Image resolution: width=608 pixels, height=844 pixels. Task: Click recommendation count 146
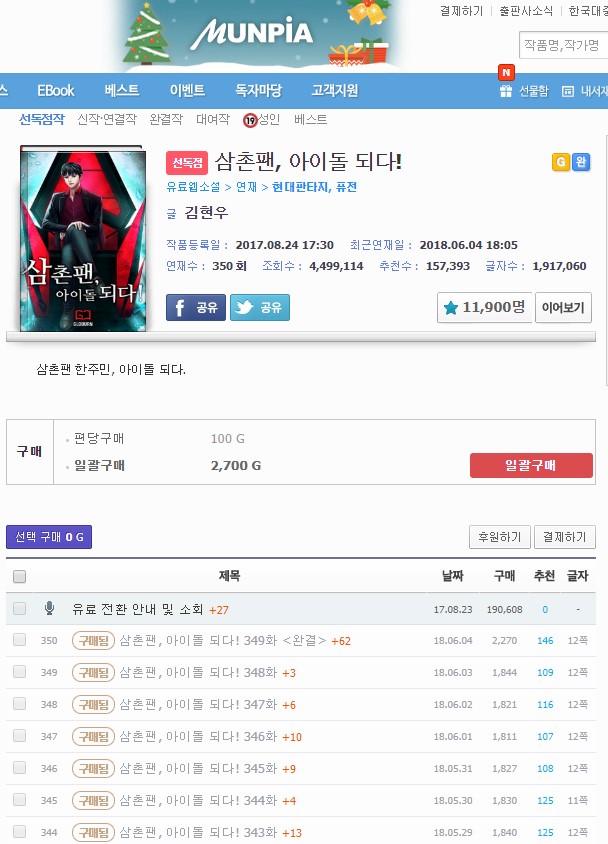point(545,641)
